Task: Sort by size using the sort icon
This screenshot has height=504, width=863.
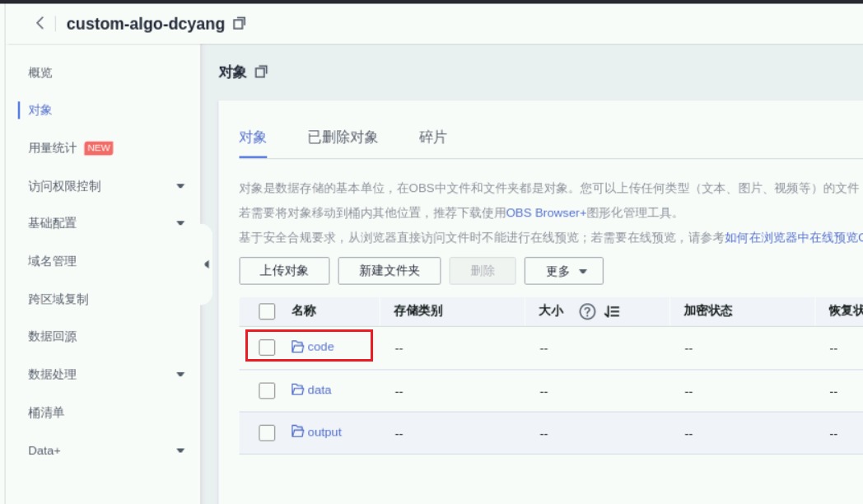Action: pos(611,311)
